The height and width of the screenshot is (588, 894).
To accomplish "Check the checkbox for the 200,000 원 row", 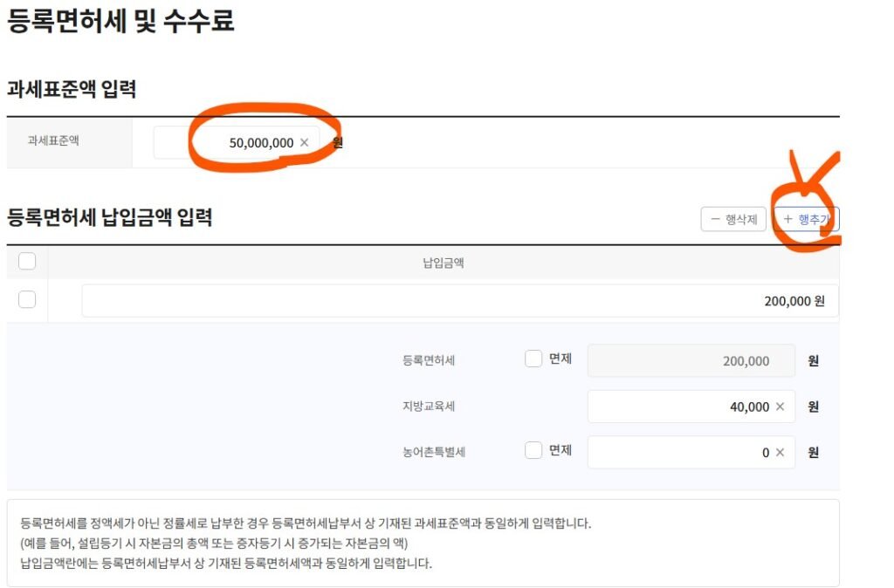I will (27, 299).
